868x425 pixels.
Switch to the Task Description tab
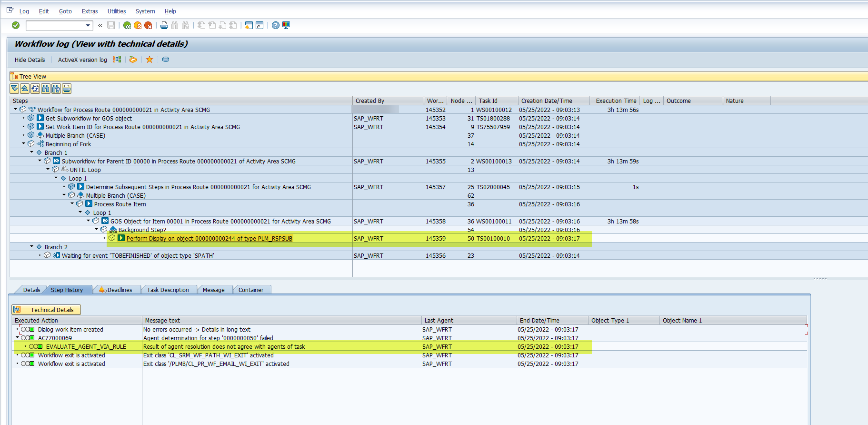168,290
